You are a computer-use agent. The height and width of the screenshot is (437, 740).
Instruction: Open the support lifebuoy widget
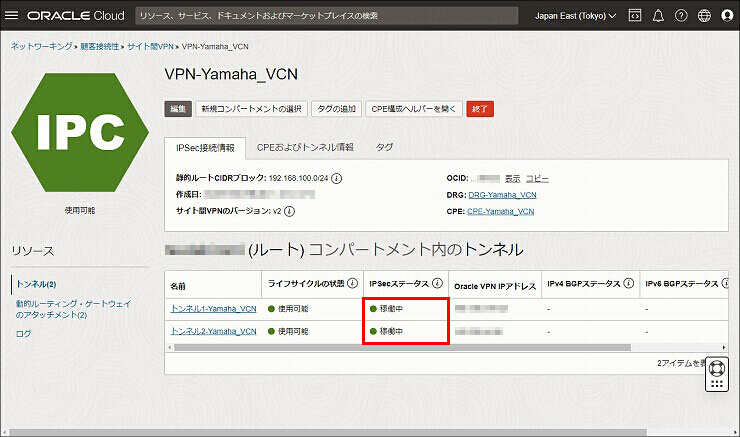pos(717,374)
